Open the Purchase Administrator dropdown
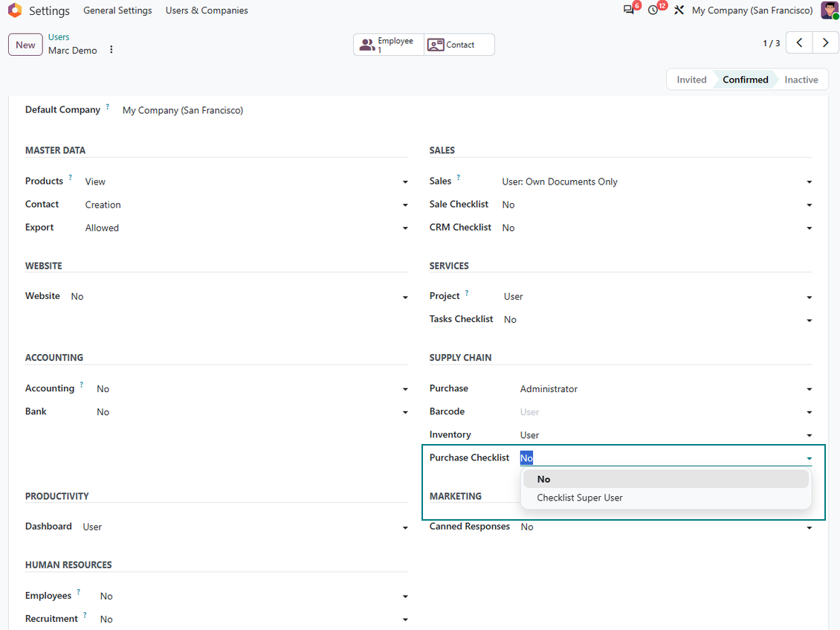The width and height of the screenshot is (840, 630). click(666, 389)
